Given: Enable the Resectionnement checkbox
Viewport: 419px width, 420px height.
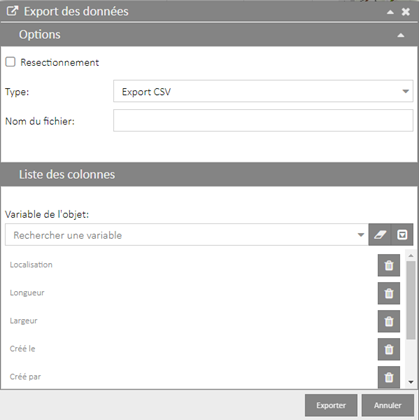Looking at the screenshot, I should [10, 62].
